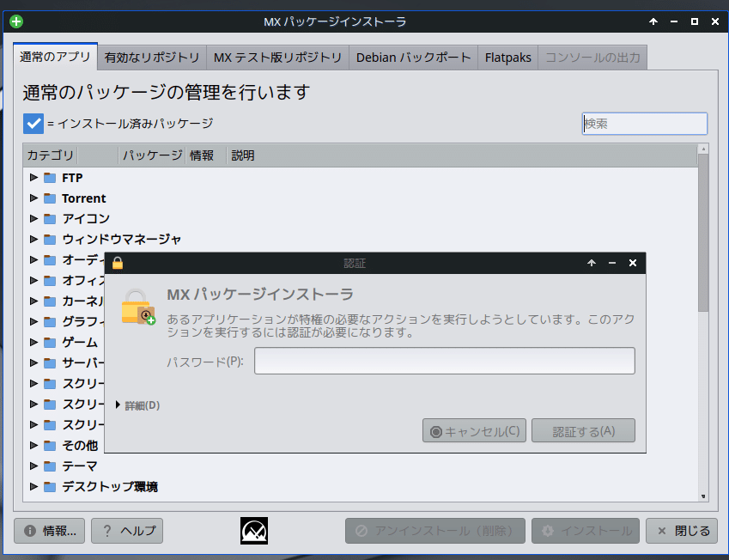
Task: Click the MX logo icon at bottom
Action: click(254, 531)
